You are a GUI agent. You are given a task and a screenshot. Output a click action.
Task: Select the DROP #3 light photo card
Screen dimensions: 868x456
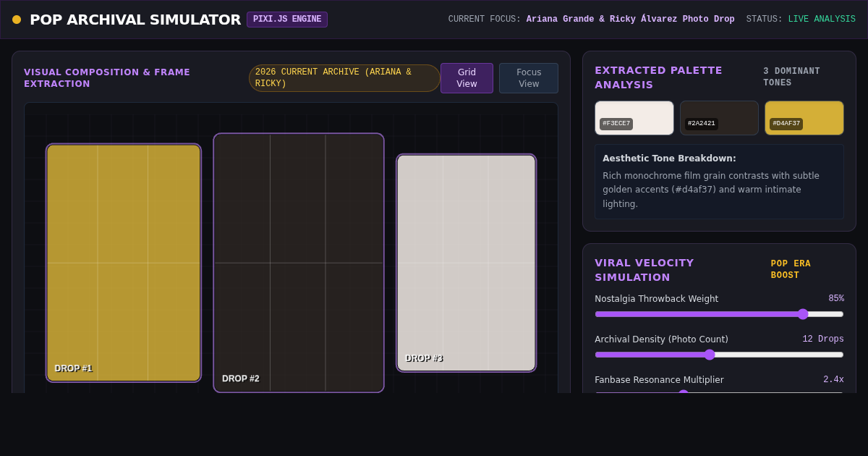click(467, 263)
